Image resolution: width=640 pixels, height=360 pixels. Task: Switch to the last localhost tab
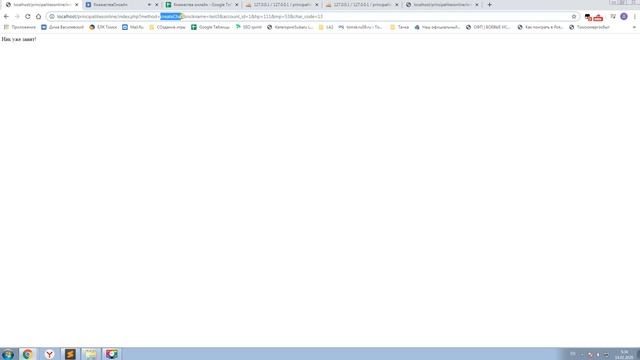tap(442, 4)
